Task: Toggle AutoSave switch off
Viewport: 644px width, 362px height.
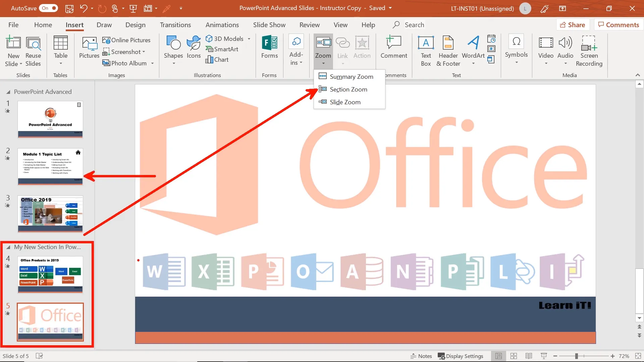Action: pyautogui.click(x=49, y=8)
